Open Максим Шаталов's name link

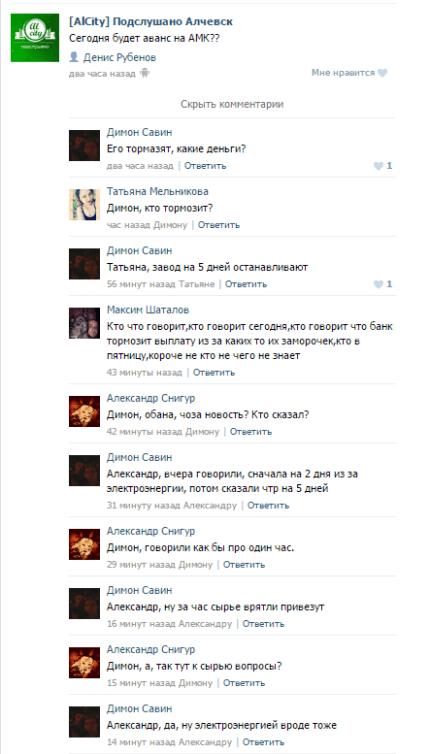click(148, 310)
